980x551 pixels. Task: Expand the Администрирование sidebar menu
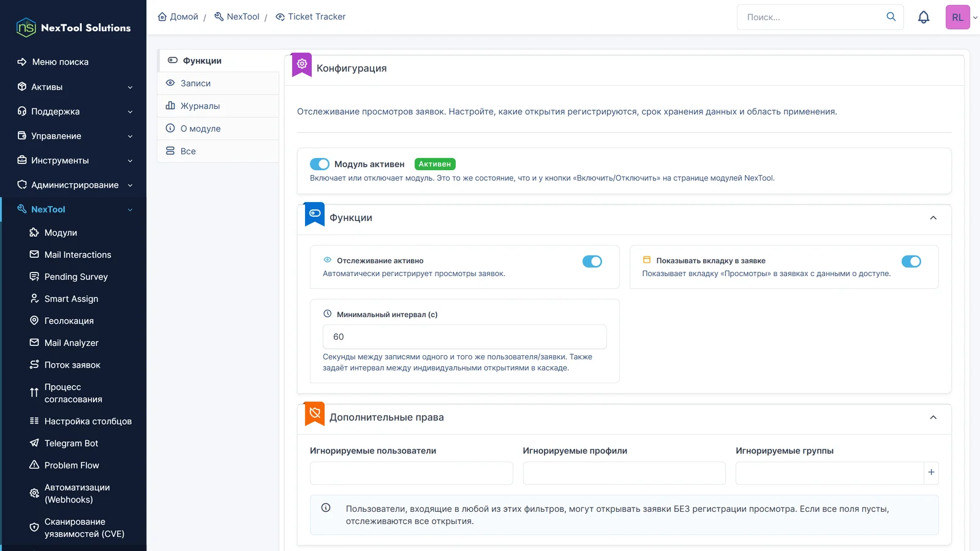73,185
